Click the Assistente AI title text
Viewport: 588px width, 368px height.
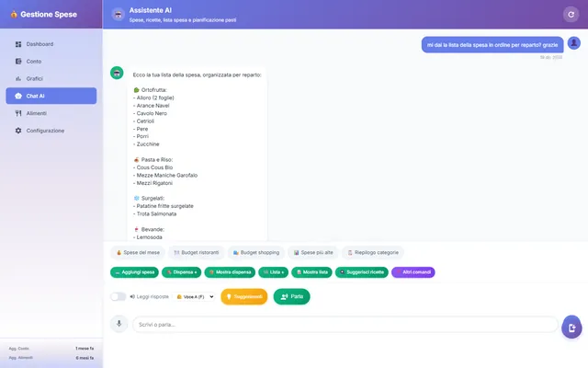pyautogui.click(x=151, y=10)
